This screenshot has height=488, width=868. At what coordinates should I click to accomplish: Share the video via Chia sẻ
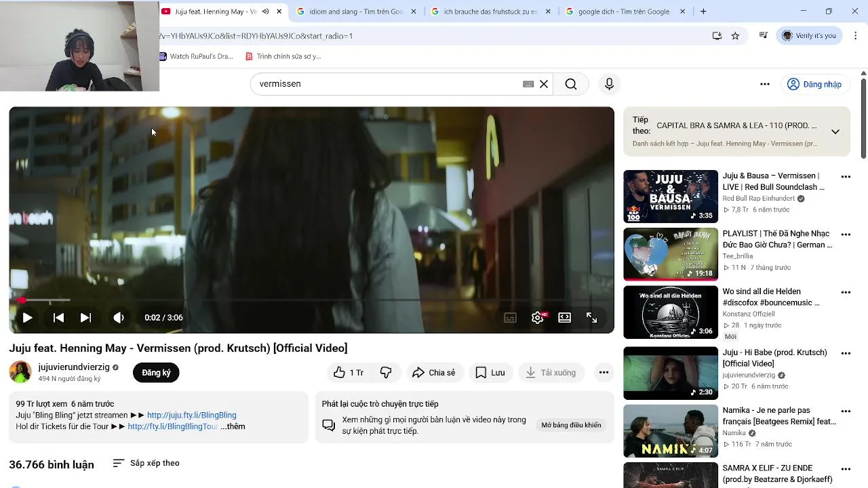tap(434, 373)
